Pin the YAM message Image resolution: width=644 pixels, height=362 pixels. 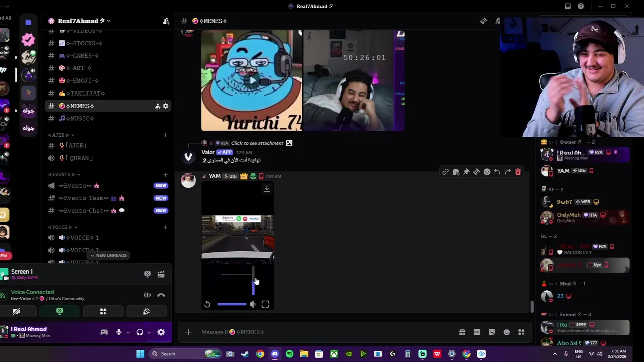(466, 172)
